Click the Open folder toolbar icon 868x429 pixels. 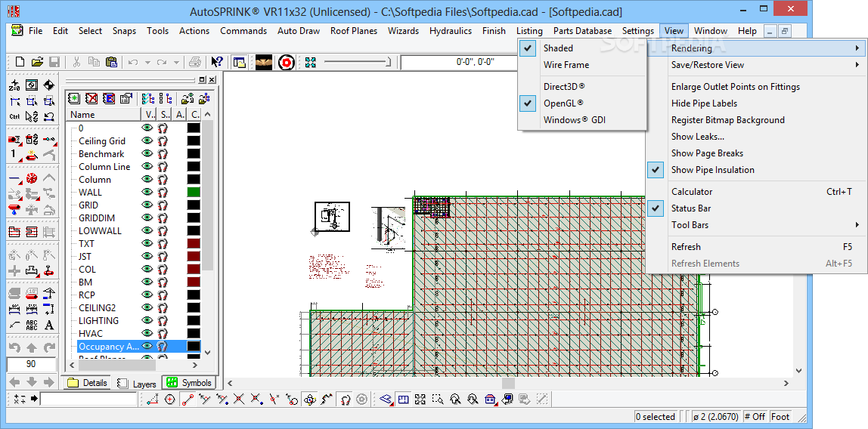(37, 62)
